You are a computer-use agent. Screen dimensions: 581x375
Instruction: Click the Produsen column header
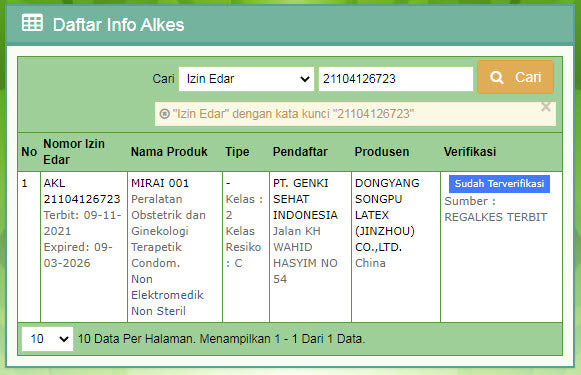tap(382, 152)
